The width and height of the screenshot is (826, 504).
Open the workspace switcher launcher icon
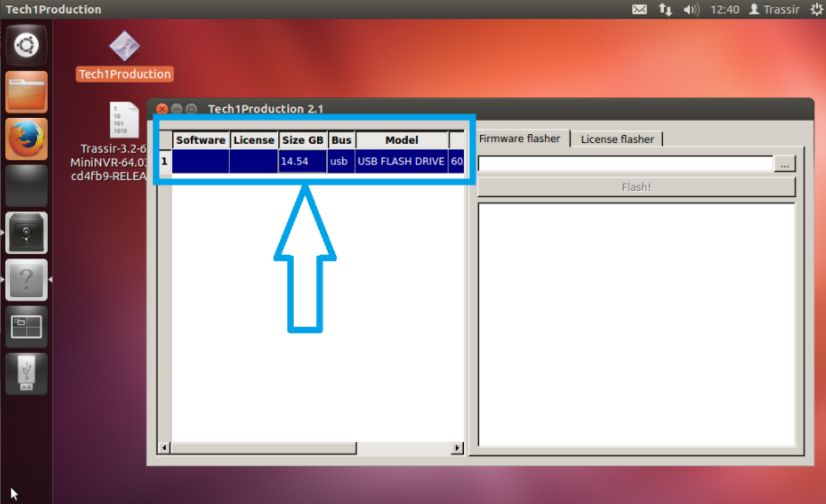(26, 327)
